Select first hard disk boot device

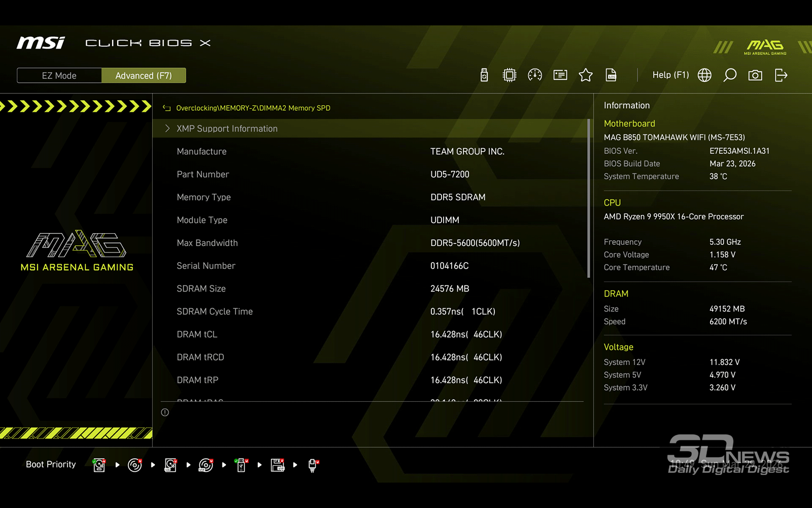point(99,465)
